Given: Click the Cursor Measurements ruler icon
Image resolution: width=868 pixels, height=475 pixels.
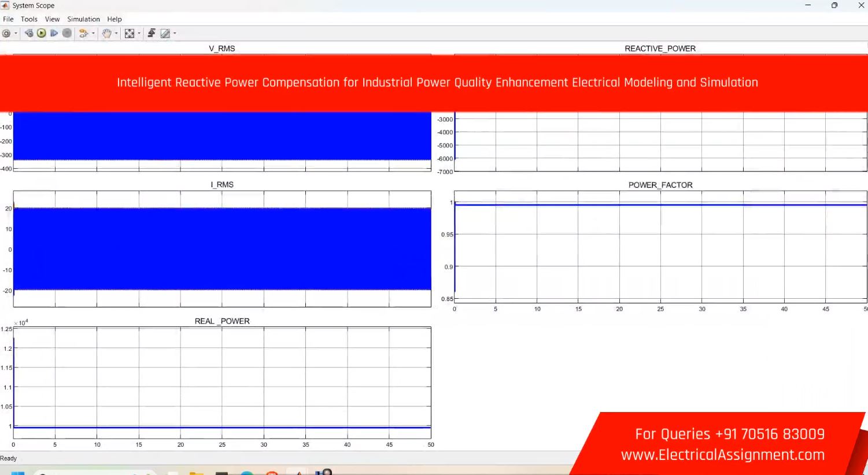Looking at the screenshot, I should coord(165,34).
